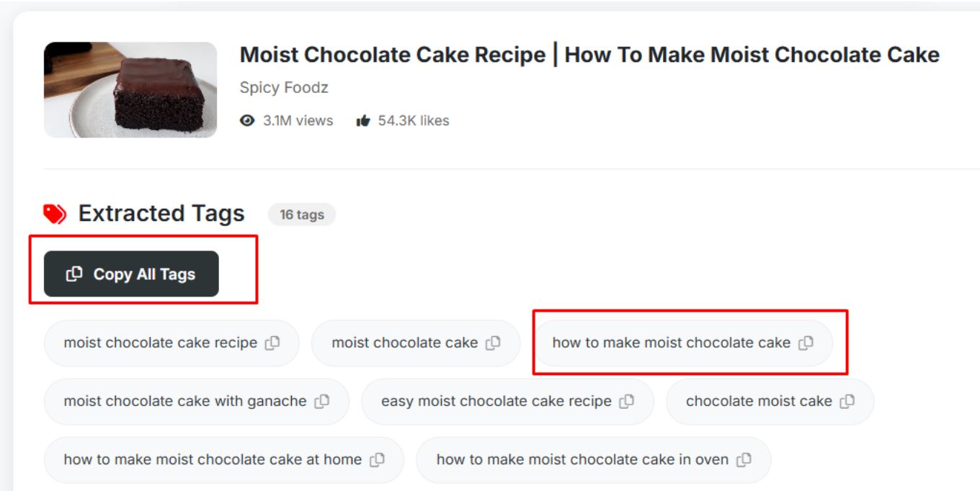
Task: Open the chocolate cake video thumbnail
Action: pos(130,90)
